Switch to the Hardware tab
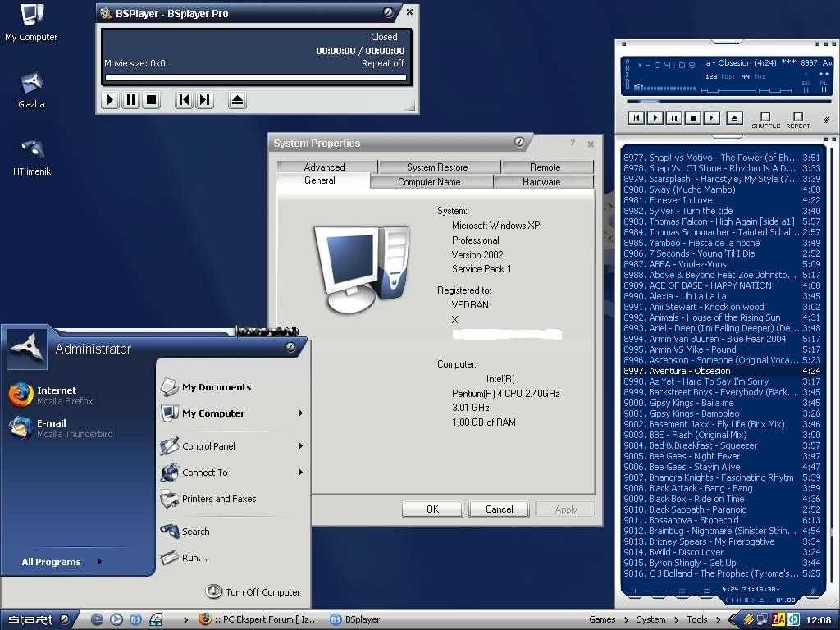Screen dimensions: 840x630 click(541, 182)
